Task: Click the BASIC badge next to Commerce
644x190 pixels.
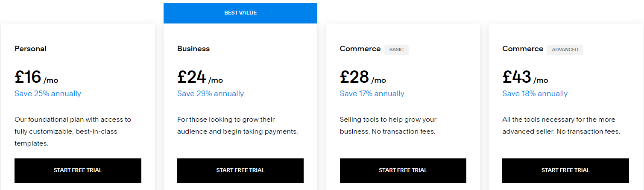Action: (396, 50)
